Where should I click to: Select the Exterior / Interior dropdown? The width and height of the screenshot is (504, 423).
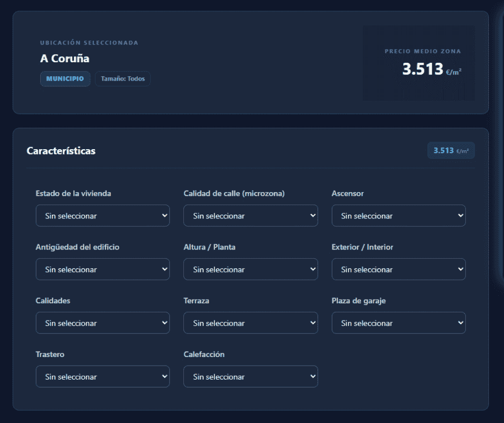[398, 269]
